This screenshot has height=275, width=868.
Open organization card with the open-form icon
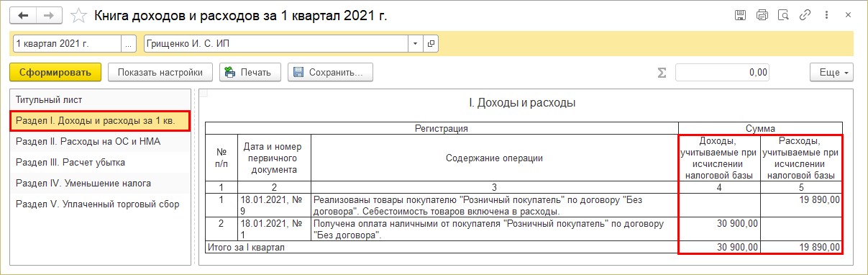tap(431, 43)
